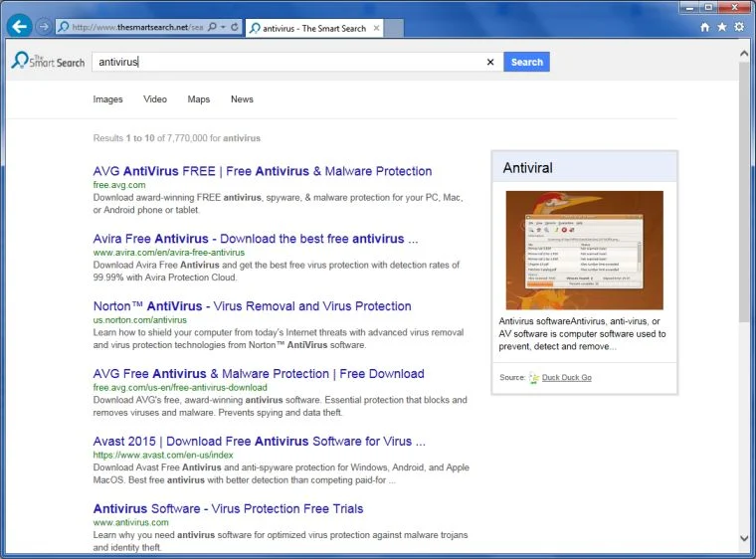Open browser Tools gear icon
The height and width of the screenshot is (559, 756).
point(739,27)
